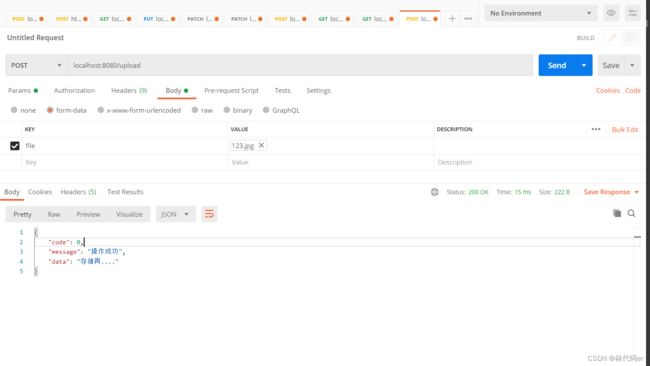Expand the Send button dropdown arrow
This screenshot has width=650, height=366.
584,65
